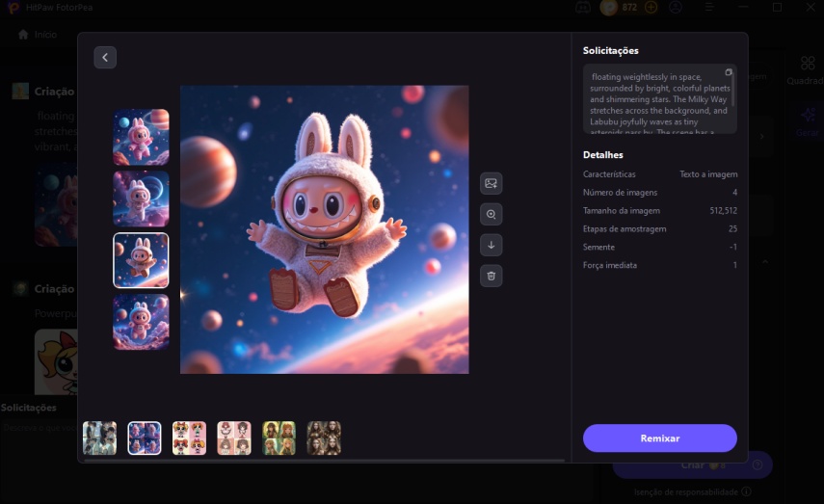824x504 pixels.
Task: Open the Início home tab
Action: click(38, 34)
